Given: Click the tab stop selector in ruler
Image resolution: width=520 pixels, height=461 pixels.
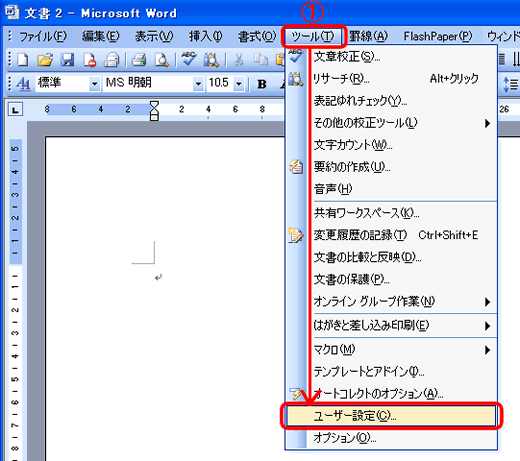Looking at the screenshot, I should point(15,109).
